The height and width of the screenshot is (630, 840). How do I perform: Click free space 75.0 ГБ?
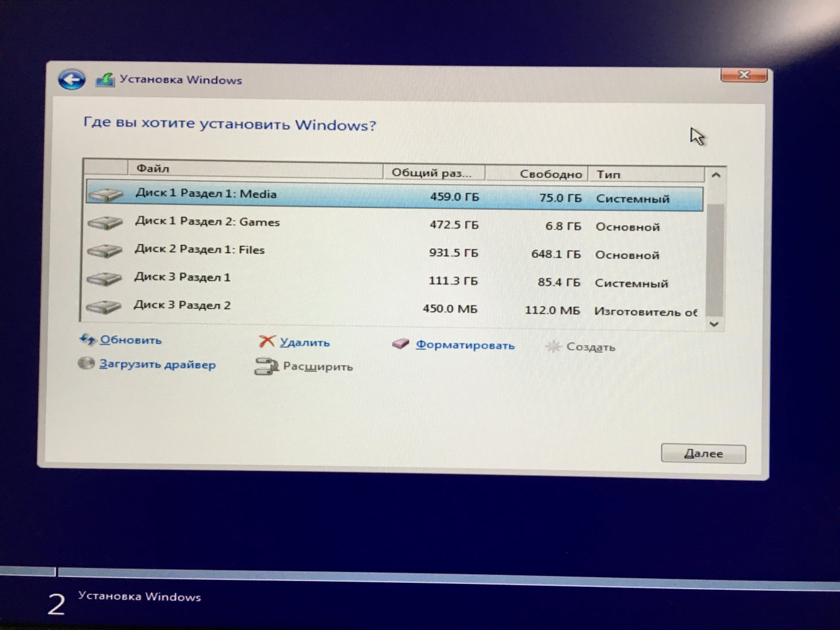[560, 198]
